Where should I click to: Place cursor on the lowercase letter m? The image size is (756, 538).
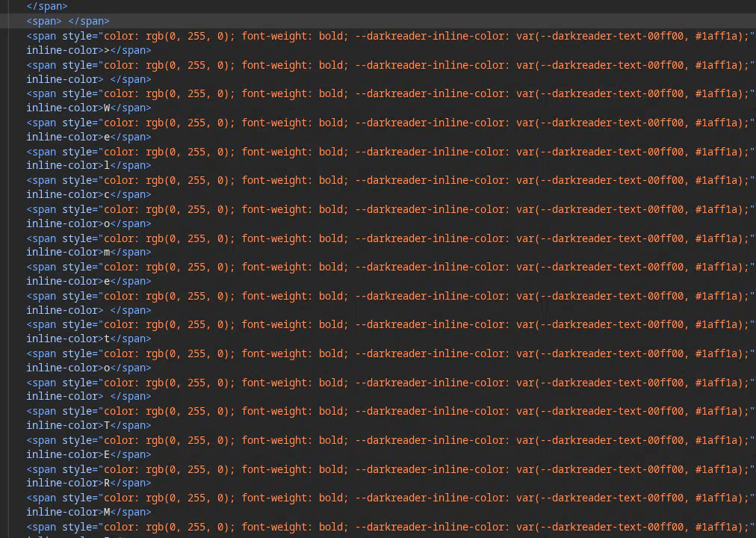(107, 252)
